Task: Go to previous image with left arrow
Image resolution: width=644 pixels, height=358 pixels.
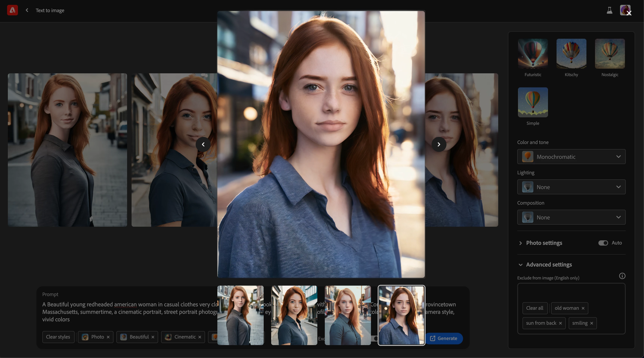Action: click(x=203, y=144)
